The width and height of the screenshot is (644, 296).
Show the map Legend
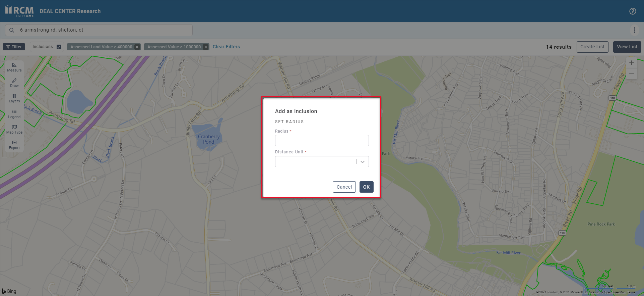point(14,114)
